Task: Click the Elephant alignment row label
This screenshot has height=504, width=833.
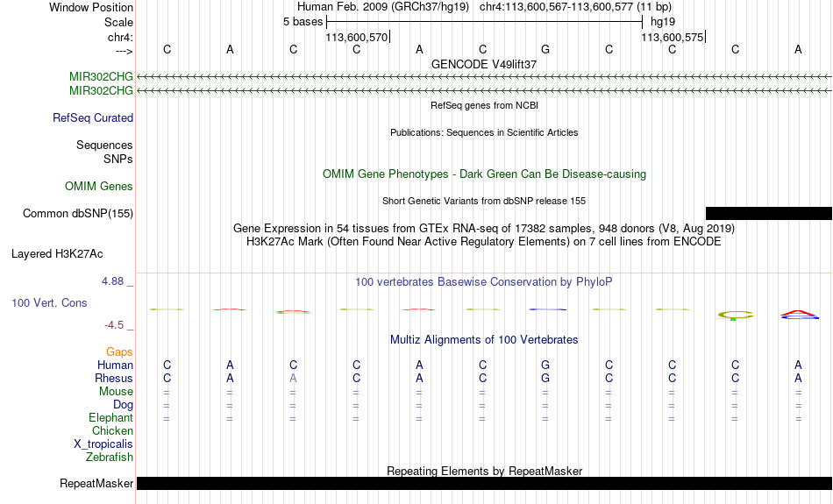Action: pos(111,418)
